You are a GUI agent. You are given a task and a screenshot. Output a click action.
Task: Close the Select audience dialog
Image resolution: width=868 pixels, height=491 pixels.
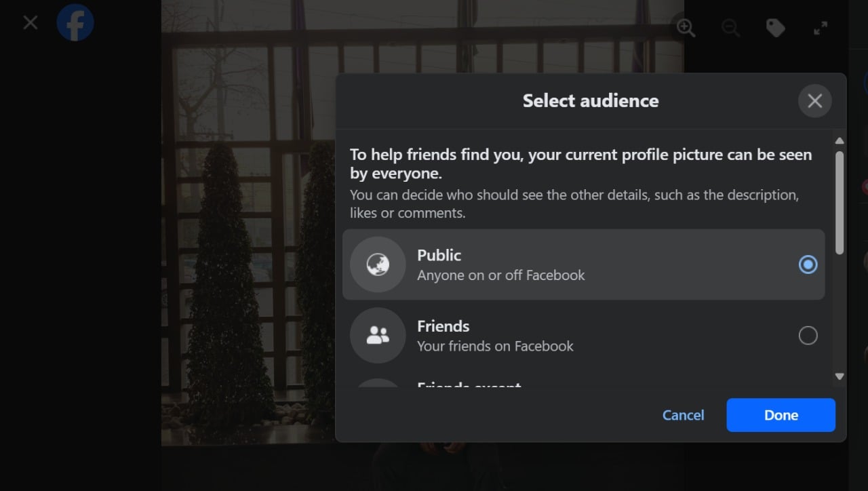[x=815, y=101]
